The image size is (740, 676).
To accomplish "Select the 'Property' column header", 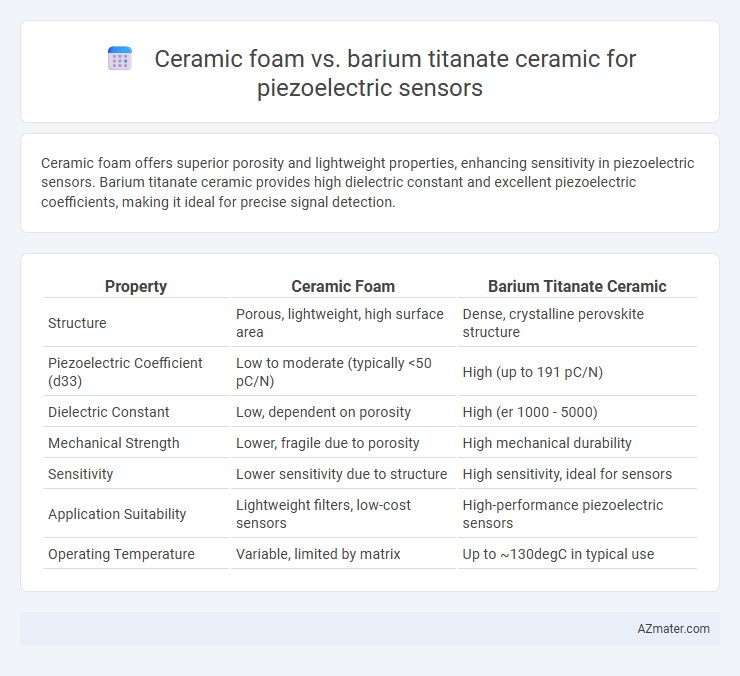I will 136,286.
